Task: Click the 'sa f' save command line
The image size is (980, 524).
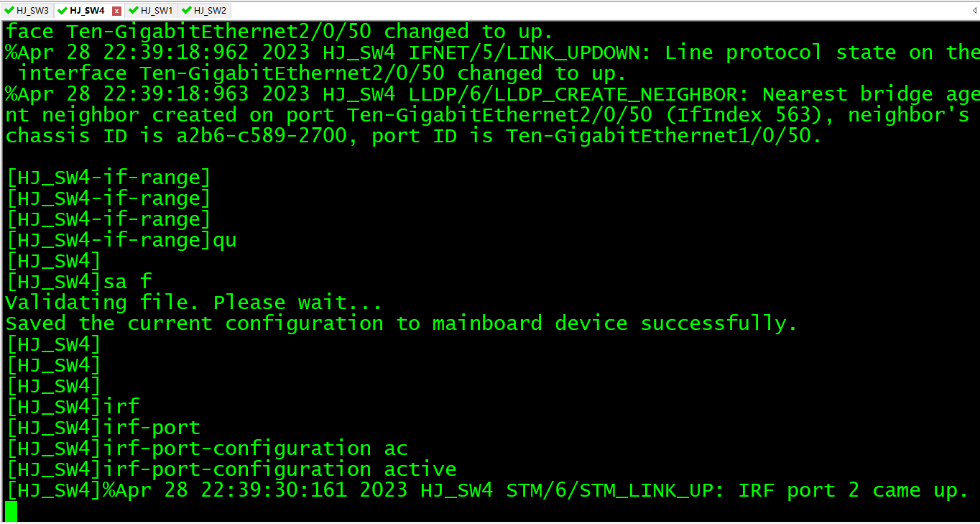Action: 79,282
